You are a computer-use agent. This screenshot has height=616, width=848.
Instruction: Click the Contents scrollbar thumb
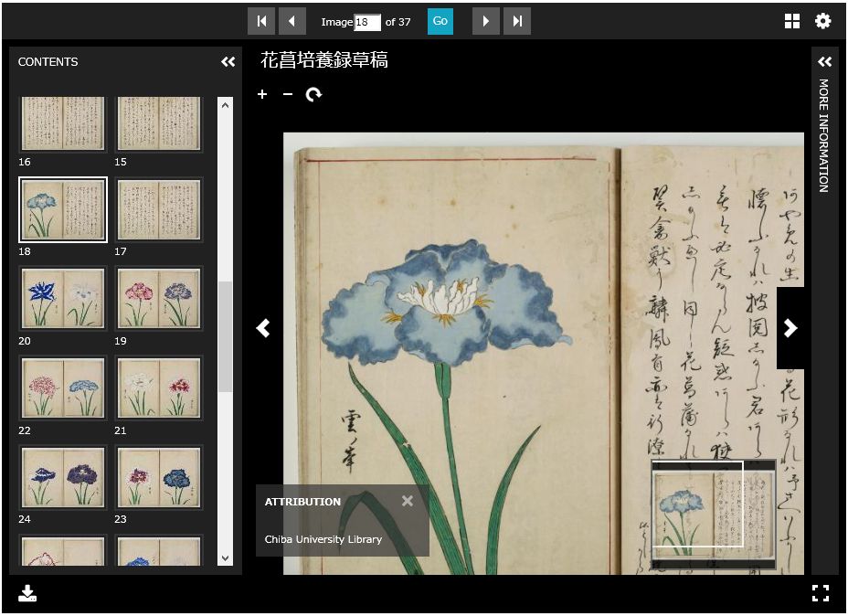(225, 336)
